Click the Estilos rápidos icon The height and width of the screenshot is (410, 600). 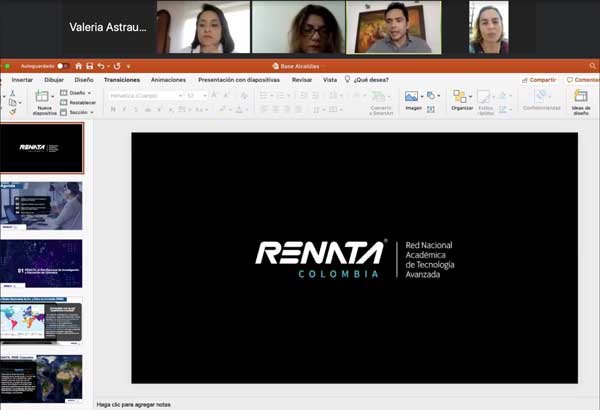pos(484,96)
